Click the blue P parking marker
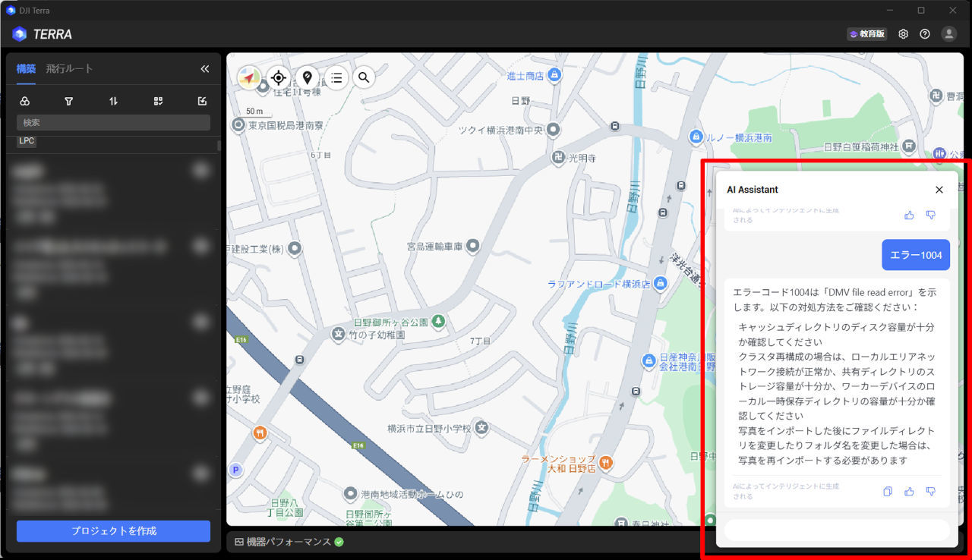The image size is (972, 560). coord(235,470)
